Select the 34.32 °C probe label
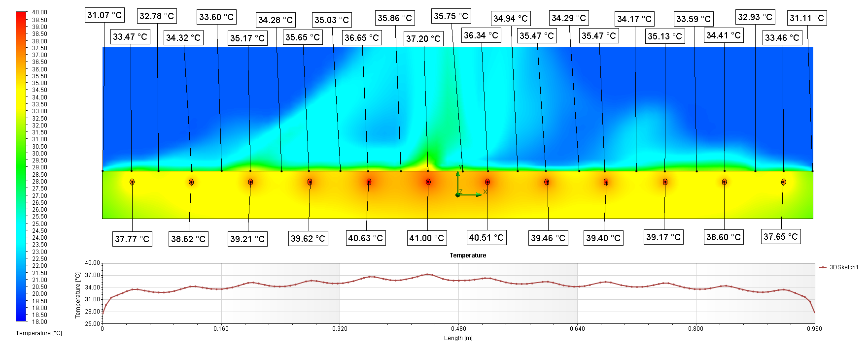 (183, 37)
